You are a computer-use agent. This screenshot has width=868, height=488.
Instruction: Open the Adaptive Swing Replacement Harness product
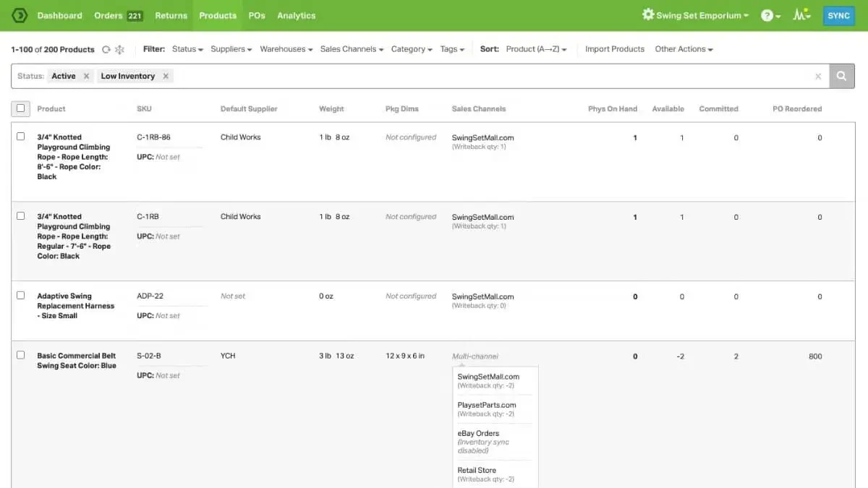tap(76, 306)
